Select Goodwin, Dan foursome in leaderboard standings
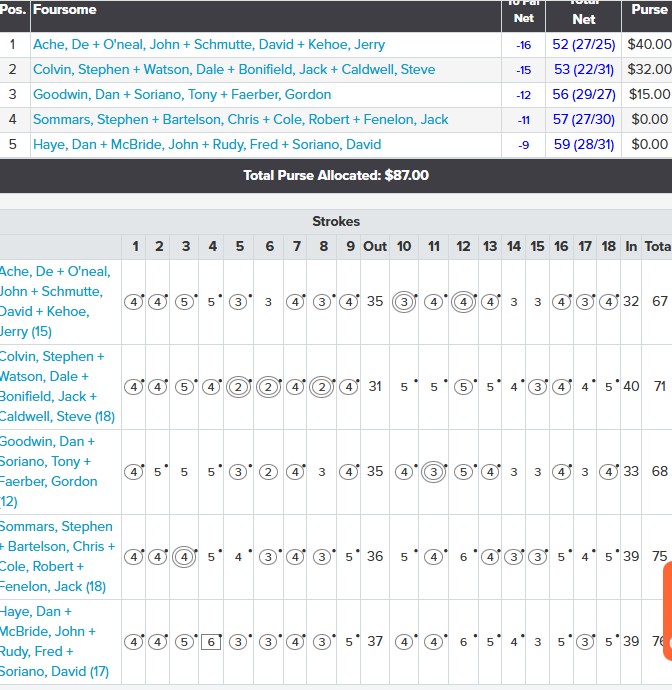This screenshot has height=690, width=672. pyautogui.click(x=181, y=95)
